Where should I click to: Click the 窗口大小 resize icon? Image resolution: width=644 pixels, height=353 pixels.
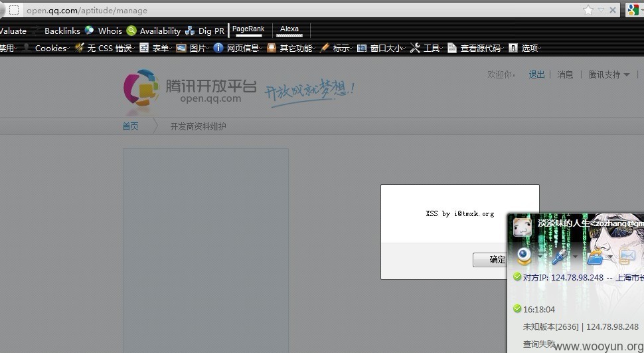click(x=361, y=48)
